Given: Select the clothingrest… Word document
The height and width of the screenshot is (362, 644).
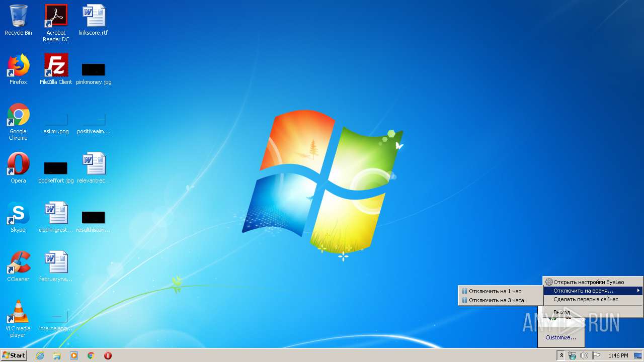Looking at the screenshot, I should (x=56, y=218).
